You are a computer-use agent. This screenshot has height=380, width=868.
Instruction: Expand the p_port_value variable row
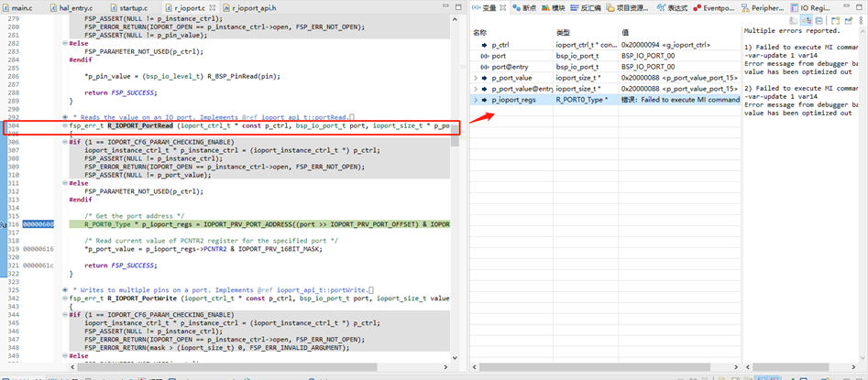[476, 78]
